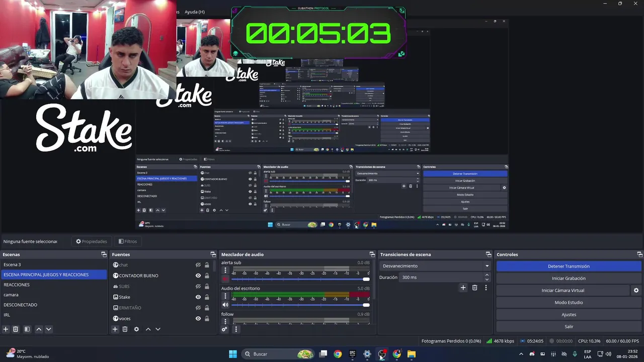This screenshot has width=644, height=362.
Task: Open OBS Studio from the taskbar
Action: pyautogui.click(x=382, y=354)
